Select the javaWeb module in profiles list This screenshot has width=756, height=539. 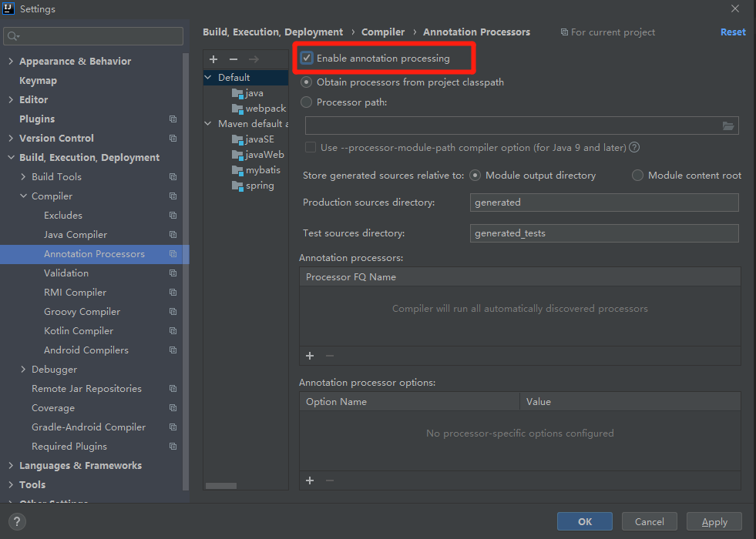click(x=264, y=155)
